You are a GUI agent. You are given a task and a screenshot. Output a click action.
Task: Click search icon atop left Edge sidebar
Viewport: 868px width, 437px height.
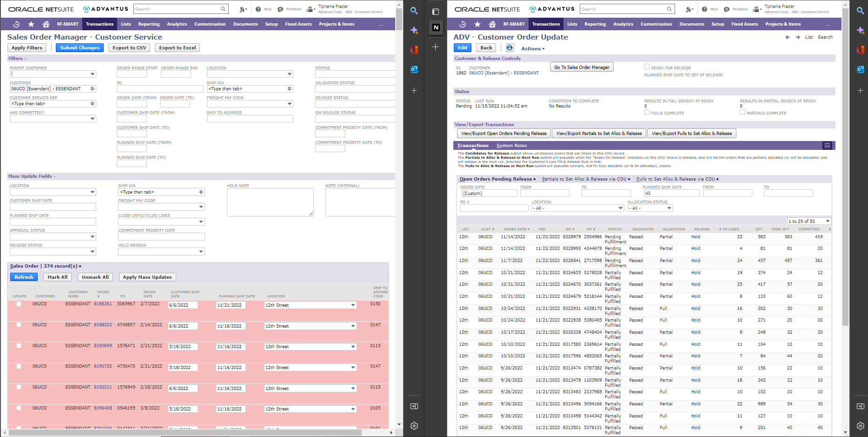click(414, 11)
